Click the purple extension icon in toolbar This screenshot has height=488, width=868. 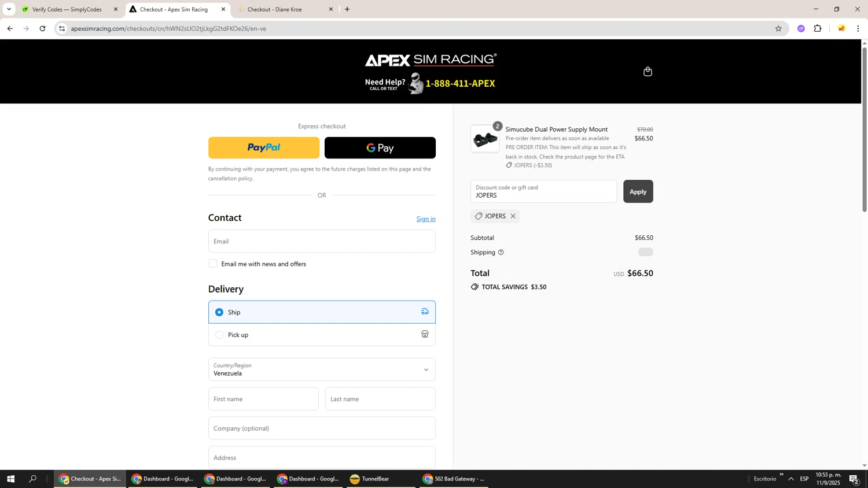pyautogui.click(x=801, y=28)
